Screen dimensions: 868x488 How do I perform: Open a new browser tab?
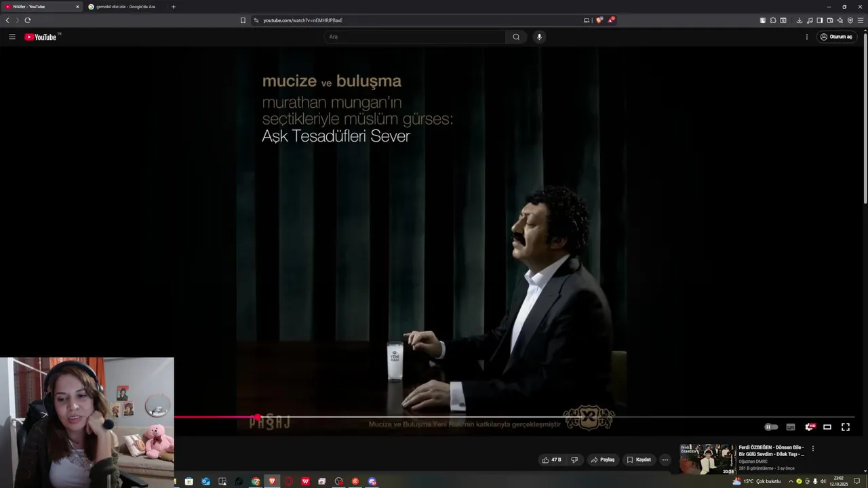[173, 7]
